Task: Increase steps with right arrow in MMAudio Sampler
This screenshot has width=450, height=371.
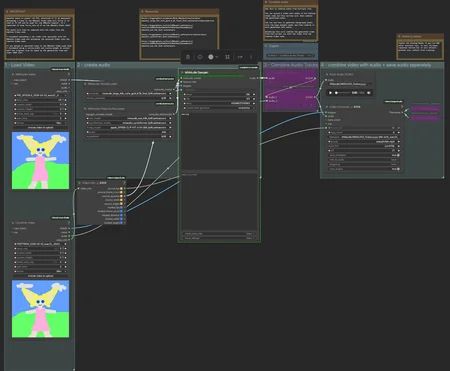Action: coord(254,94)
